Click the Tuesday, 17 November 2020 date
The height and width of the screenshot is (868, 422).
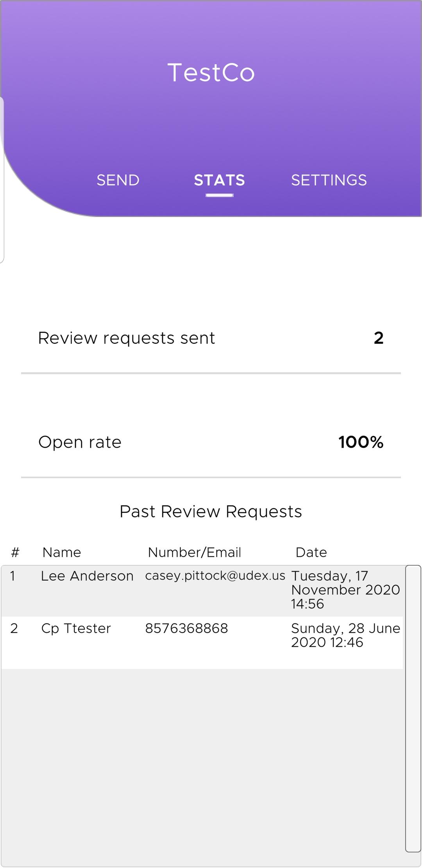pos(345,590)
